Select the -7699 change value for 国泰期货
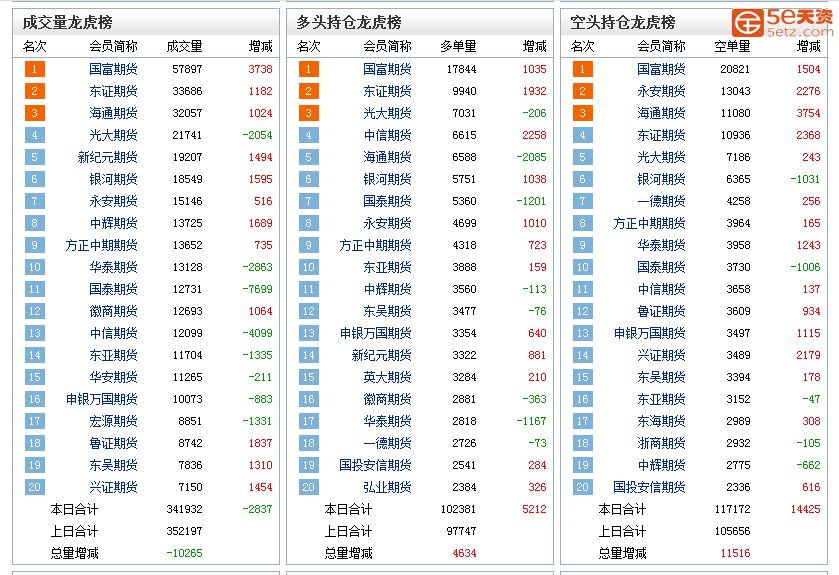Viewport: 839px width, 575px height. tap(257, 289)
